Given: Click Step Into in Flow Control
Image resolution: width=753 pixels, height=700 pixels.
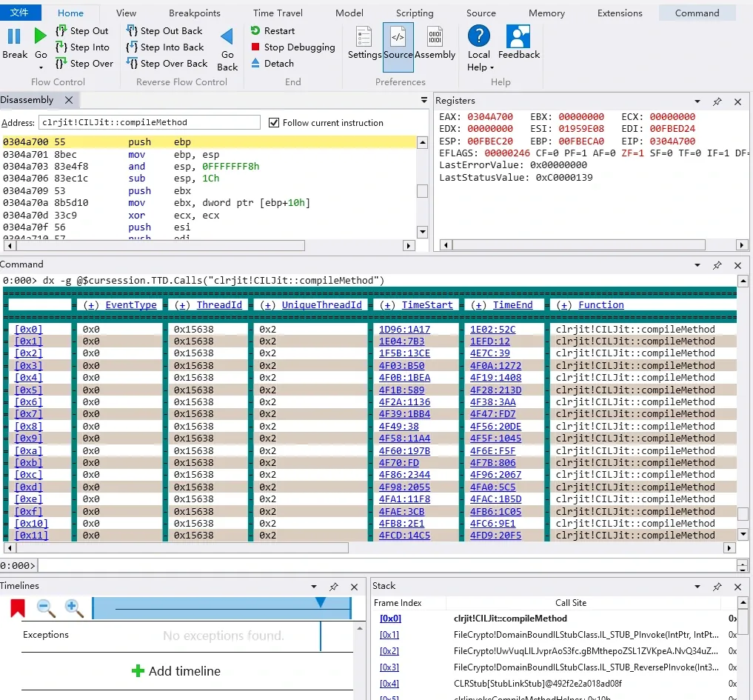Looking at the screenshot, I should tap(83, 47).
